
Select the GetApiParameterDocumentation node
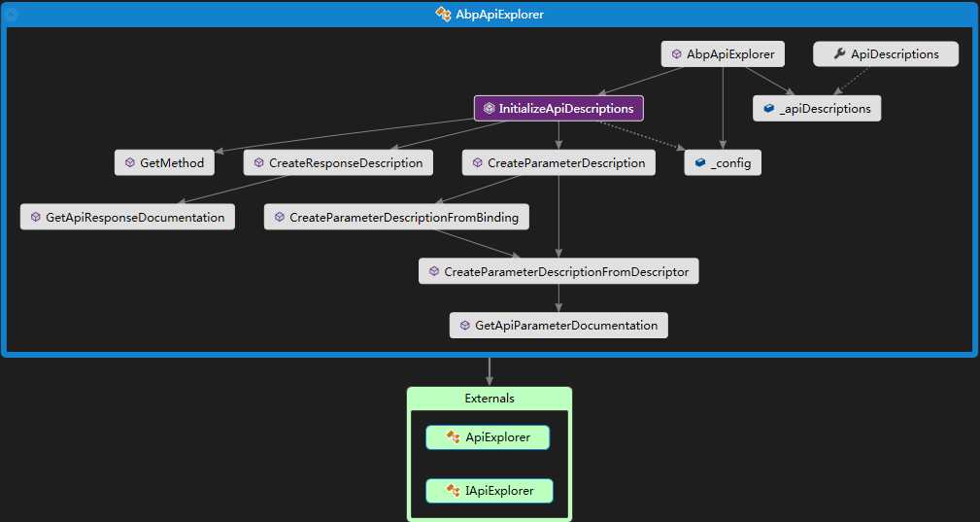pos(558,326)
